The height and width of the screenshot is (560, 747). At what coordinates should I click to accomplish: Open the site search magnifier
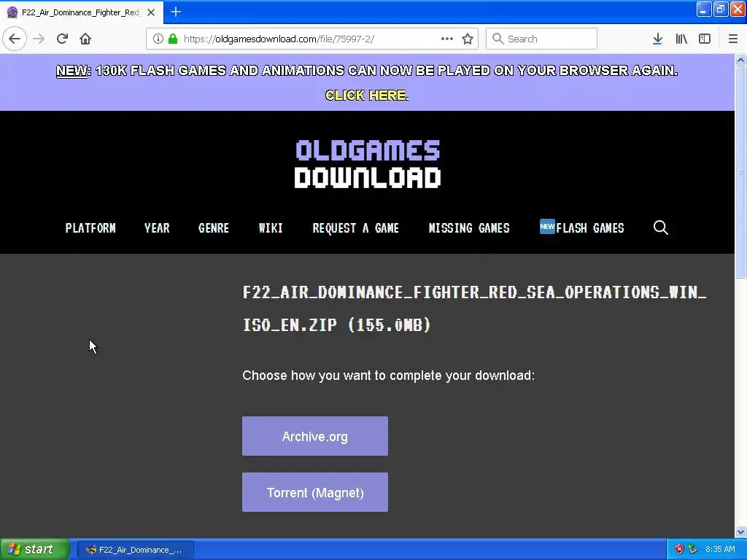pyautogui.click(x=661, y=227)
